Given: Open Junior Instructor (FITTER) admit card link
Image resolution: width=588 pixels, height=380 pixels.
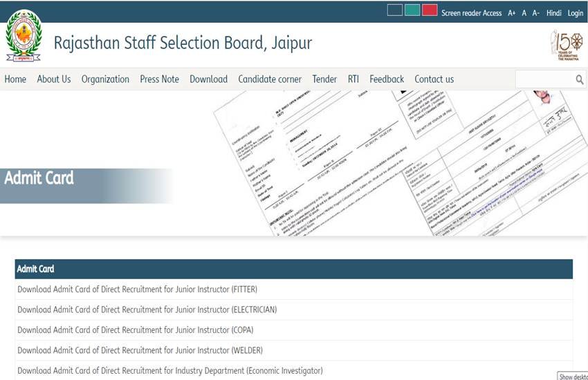Looking at the screenshot, I should click(137, 289).
